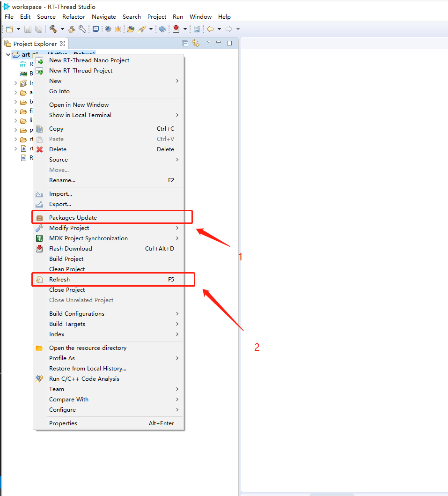Image resolution: width=448 pixels, height=496 pixels.
Task: Expand the Show in Local Terminal submenu
Action: (x=109, y=115)
